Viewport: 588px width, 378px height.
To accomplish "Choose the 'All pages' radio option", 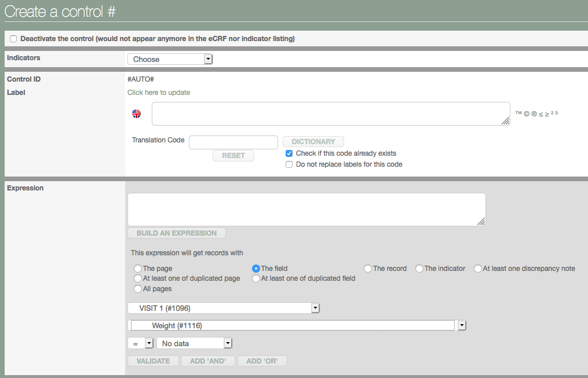I will (x=138, y=289).
